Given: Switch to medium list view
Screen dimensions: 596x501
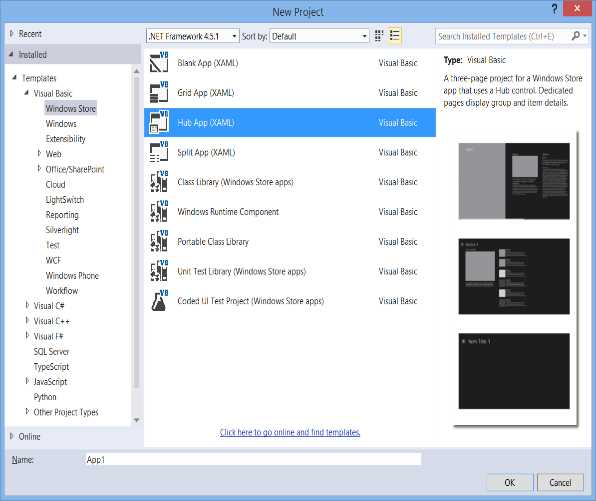Looking at the screenshot, I should click(x=395, y=36).
